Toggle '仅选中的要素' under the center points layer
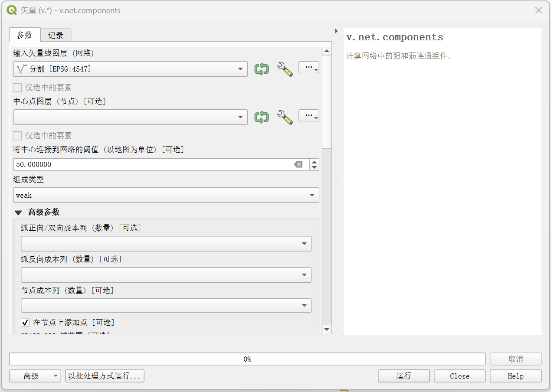This screenshot has height=392, width=551. point(17,136)
